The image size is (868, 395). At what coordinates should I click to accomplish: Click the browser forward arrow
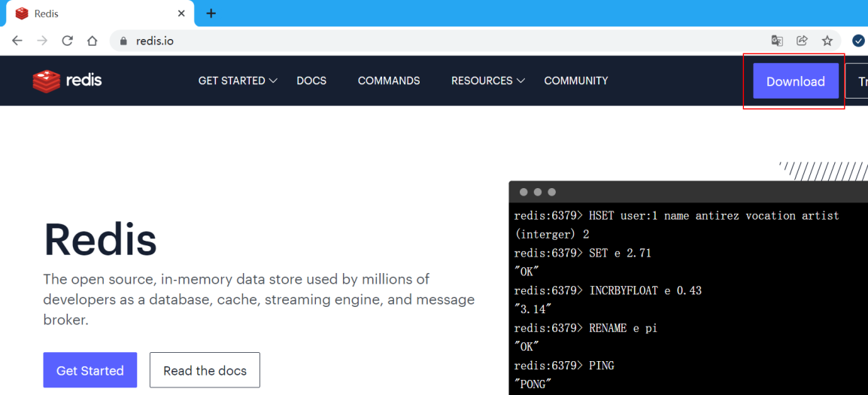pos(42,41)
